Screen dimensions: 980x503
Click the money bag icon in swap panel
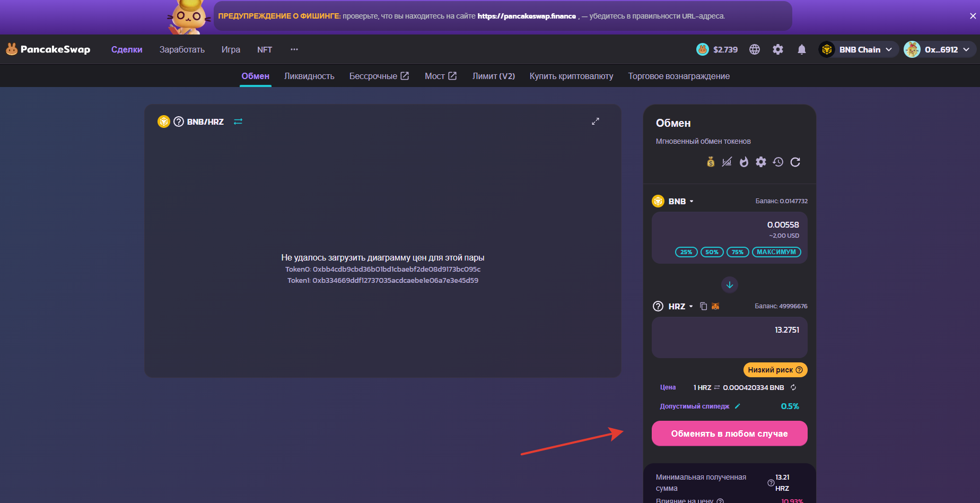(711, 162)
